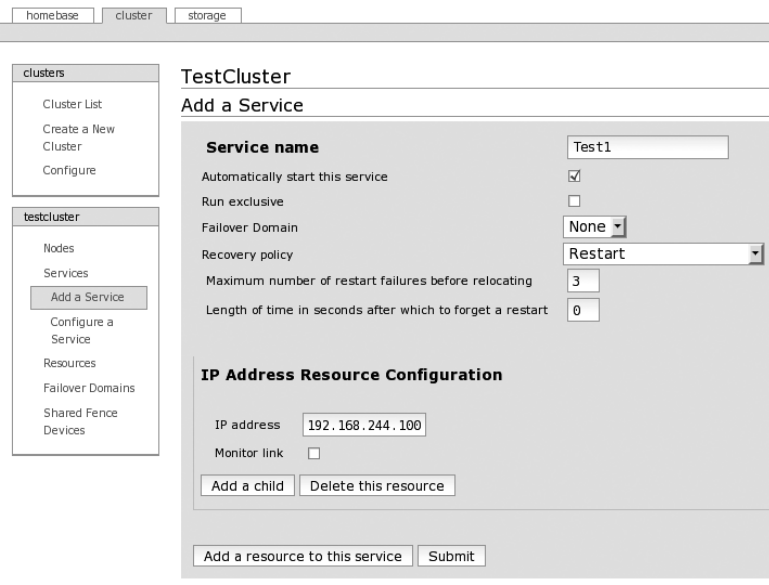Screen dimensions: 769x585
Task: Open the Failover Domain dropdown
Action: [597, 227]
